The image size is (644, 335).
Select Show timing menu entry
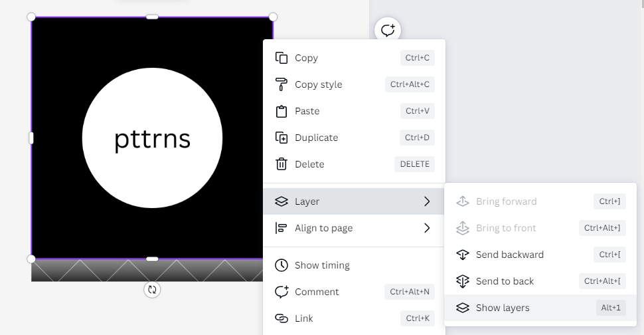354,265
